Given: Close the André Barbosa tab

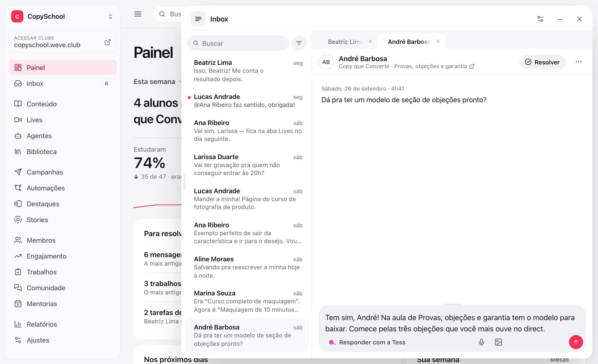Looking at the screenshot, I should [x=438, y=42].
